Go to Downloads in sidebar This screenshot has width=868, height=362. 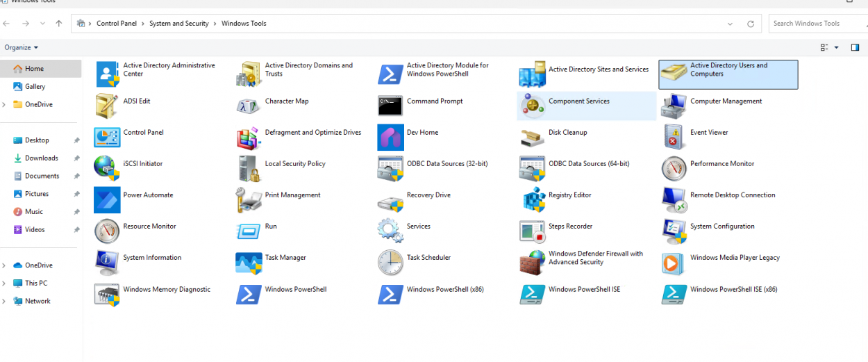click(x=41, y=158)
